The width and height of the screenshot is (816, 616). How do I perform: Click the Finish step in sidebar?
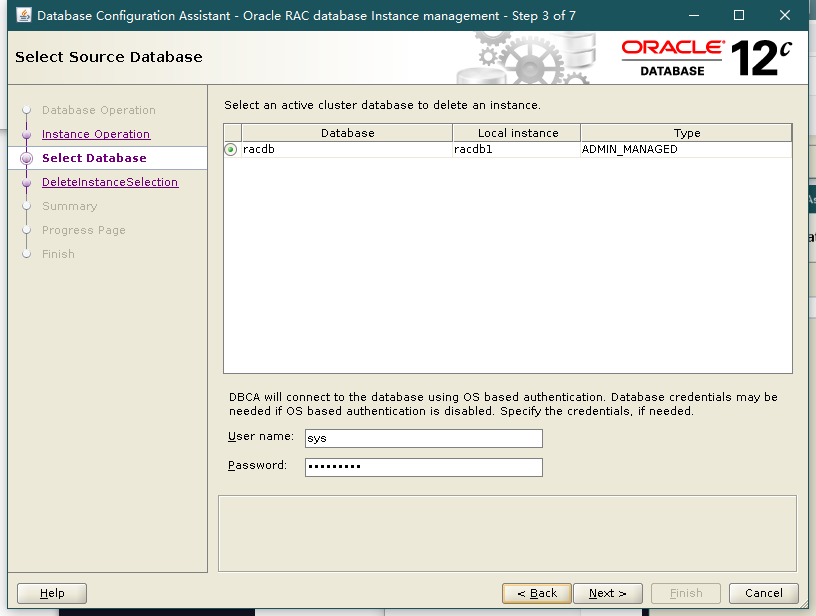58,254
